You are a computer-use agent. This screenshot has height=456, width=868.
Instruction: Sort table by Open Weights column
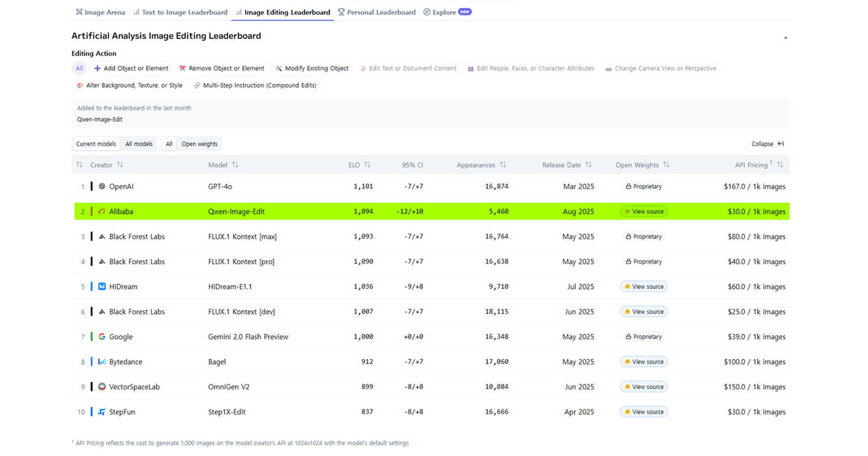[642, 165]
